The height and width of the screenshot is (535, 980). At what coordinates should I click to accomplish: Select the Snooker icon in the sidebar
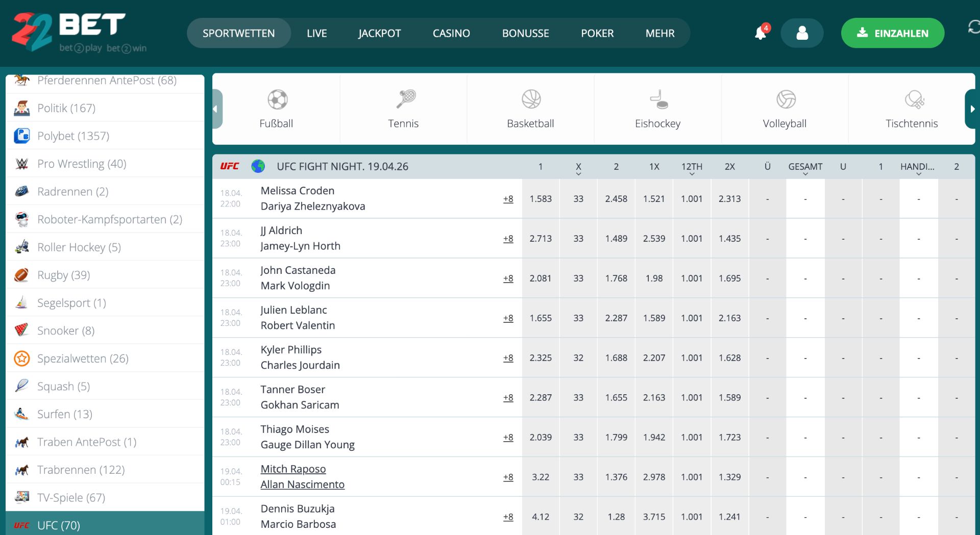[21, 330]
